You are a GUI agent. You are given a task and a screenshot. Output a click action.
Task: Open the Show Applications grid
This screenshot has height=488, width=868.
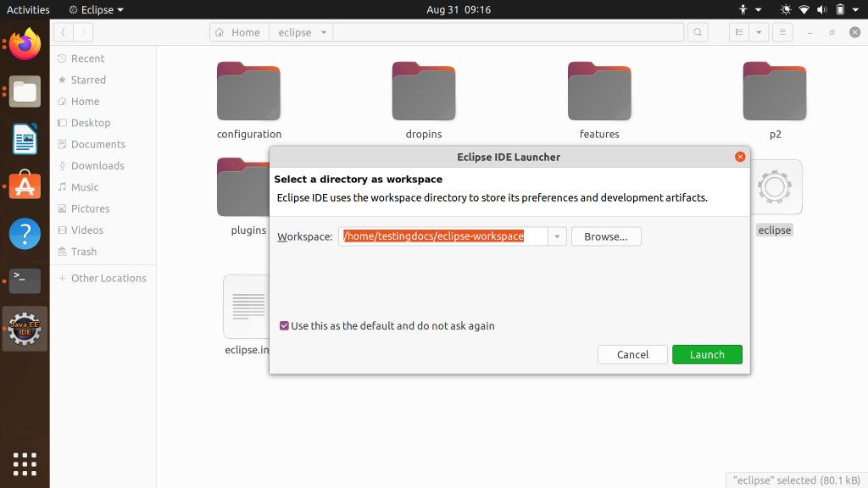pyautogui.click(x=25, y=463)
